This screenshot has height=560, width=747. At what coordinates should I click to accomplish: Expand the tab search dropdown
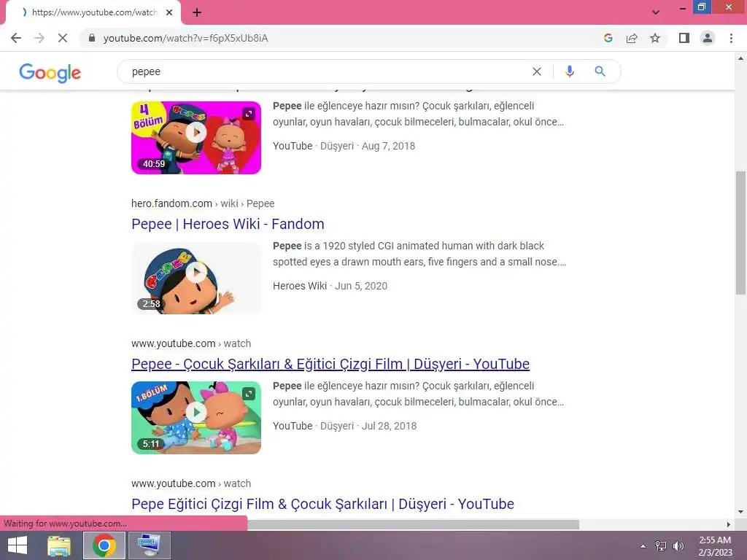click(656, 12)
